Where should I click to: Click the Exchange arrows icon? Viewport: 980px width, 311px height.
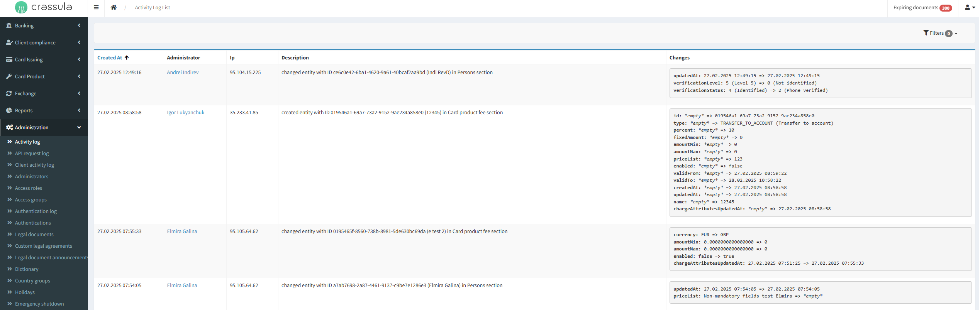9,93
